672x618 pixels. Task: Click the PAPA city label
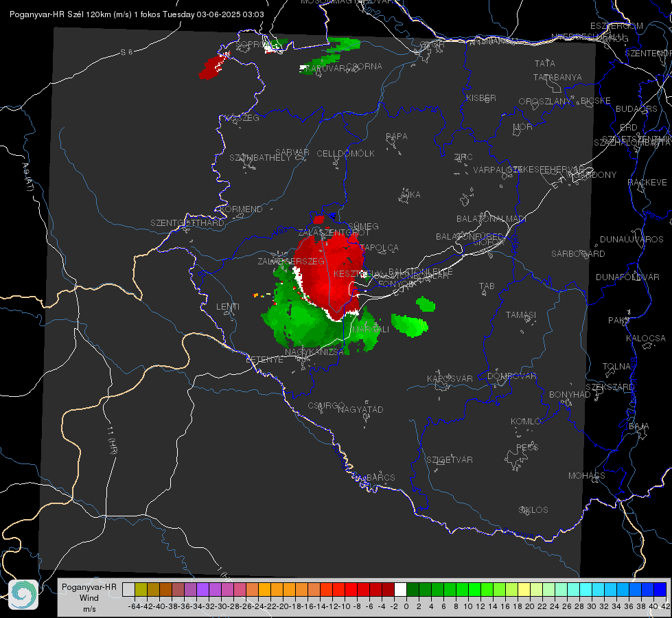coord(397,136)
